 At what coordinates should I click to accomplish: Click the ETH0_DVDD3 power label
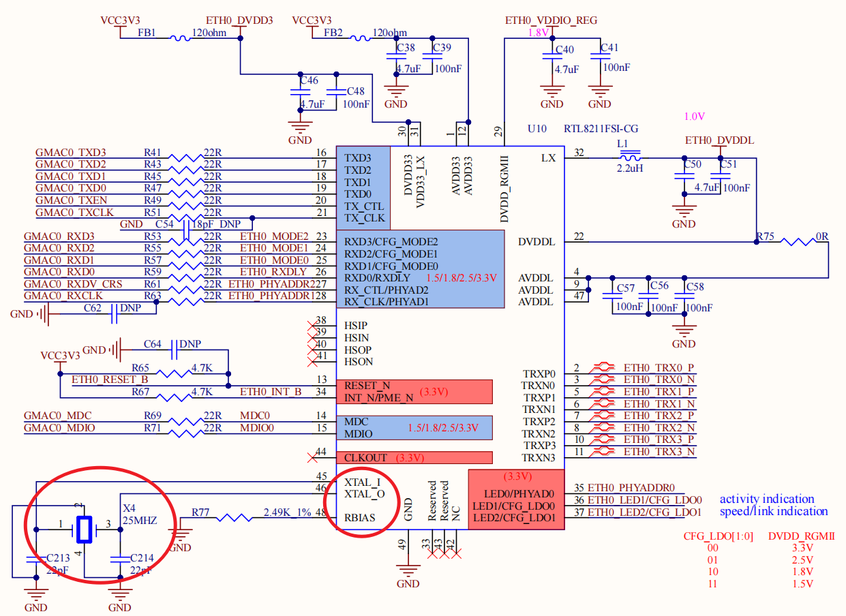[x=239, y=20]
